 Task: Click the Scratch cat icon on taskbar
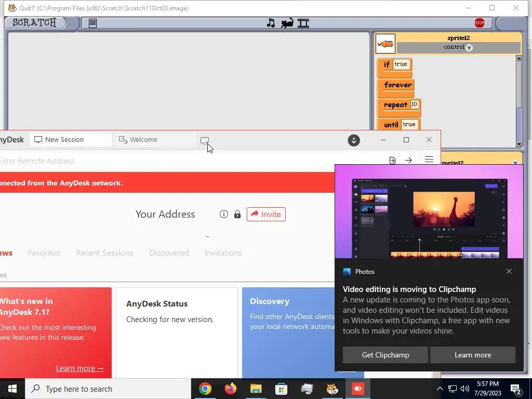pos(332,389)
